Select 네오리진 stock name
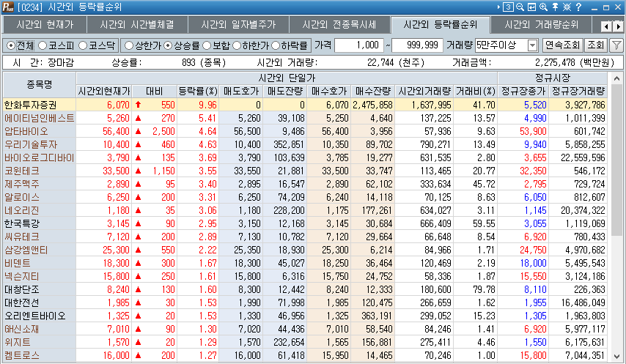Viewport: 626px width, 364px height. [x=21, y=210]
